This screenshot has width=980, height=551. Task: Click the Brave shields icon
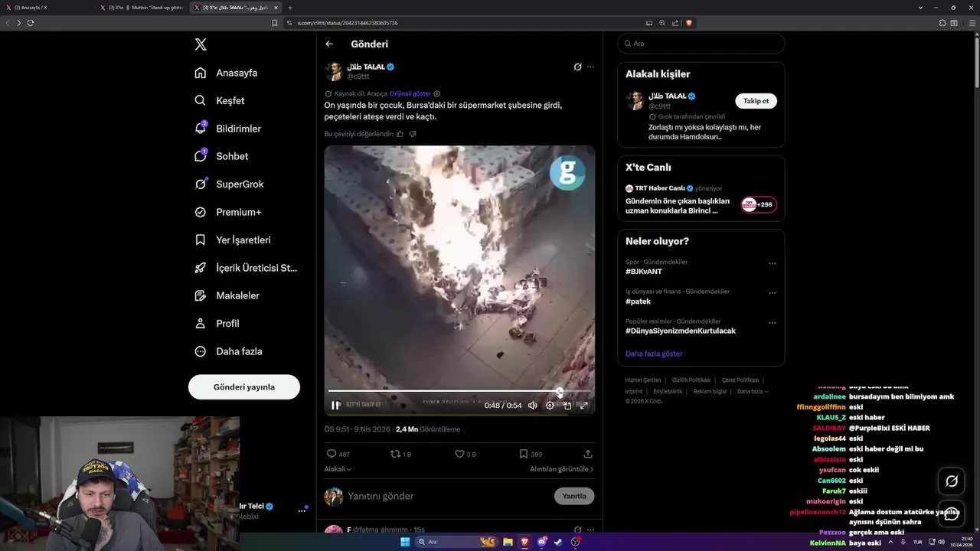click(689, 23)
